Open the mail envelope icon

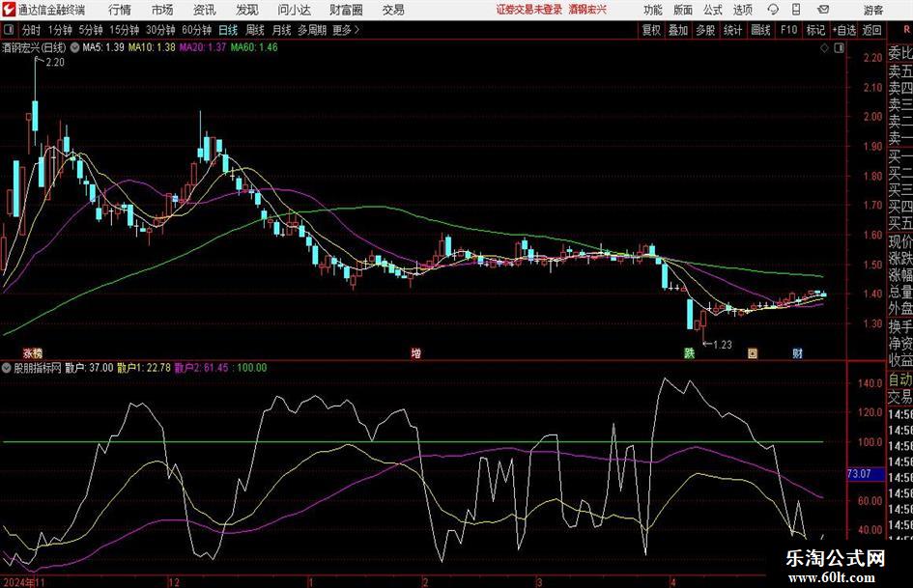(x=823, y=10)
